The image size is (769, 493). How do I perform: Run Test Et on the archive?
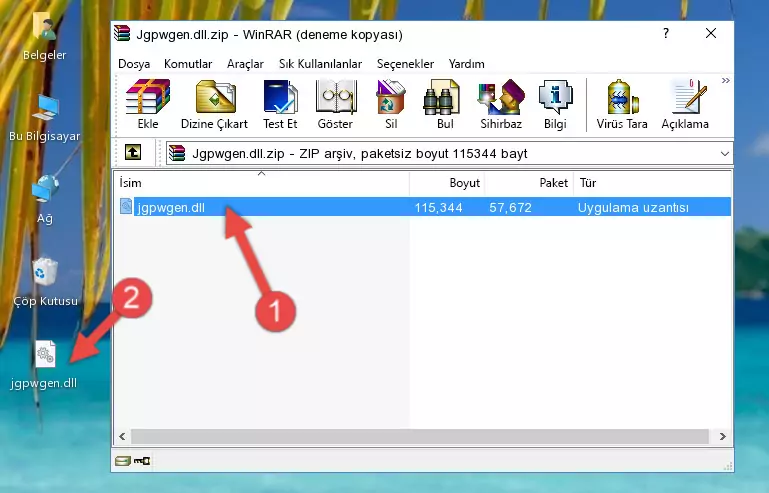[x=280, y=104]
